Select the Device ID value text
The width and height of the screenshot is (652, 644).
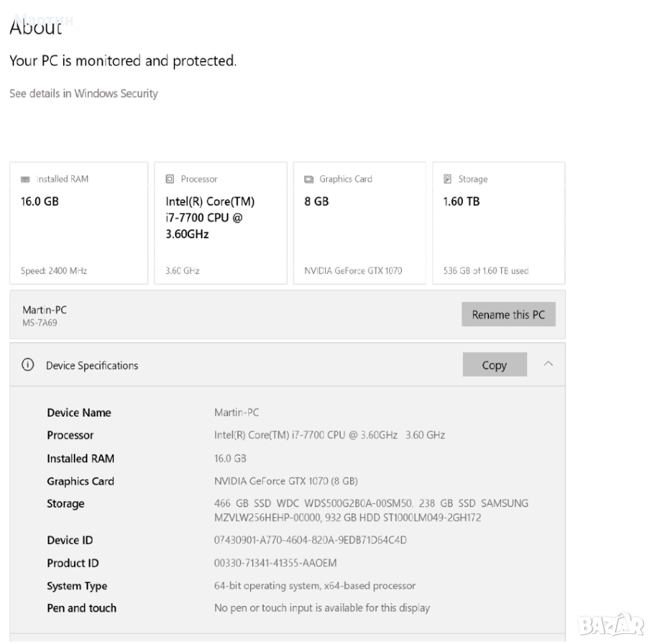click(310, 540)
